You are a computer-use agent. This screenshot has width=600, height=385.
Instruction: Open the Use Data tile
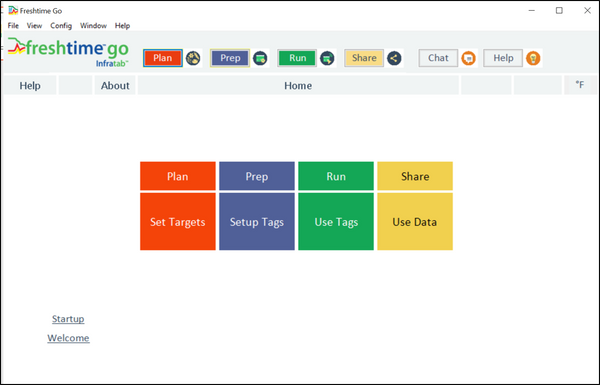415,222
